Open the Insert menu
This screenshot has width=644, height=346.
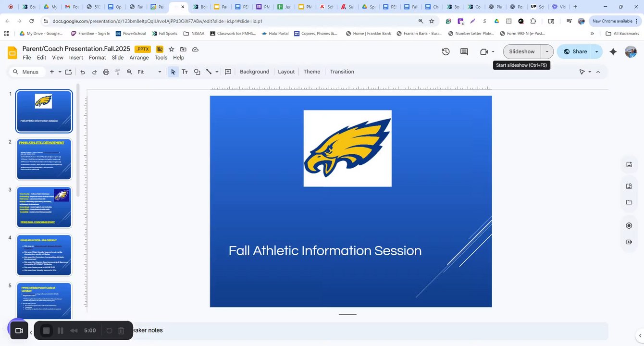[76, 58]
